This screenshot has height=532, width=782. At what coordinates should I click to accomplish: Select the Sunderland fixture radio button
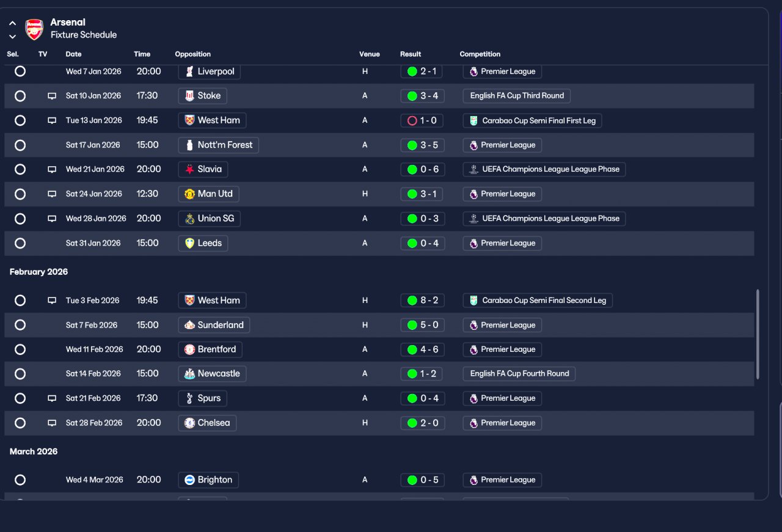[x=20, y=325]
